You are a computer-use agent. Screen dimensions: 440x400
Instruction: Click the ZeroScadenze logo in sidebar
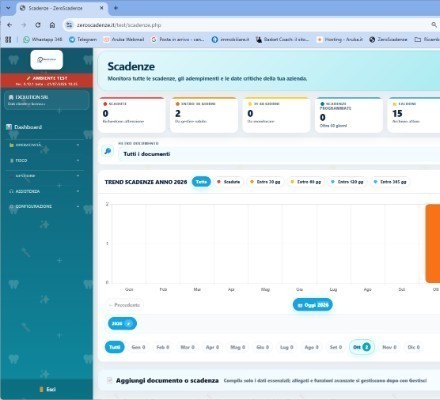tap(47, 60)
